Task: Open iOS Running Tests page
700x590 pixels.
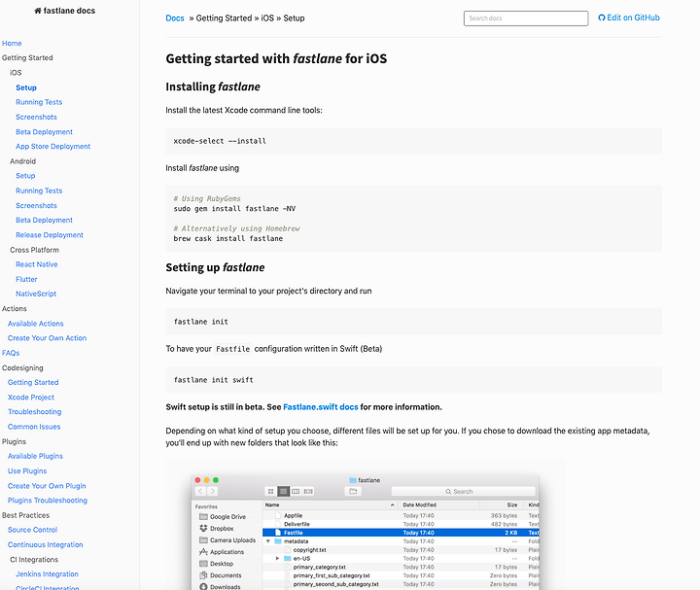Action: coord(39,102)
